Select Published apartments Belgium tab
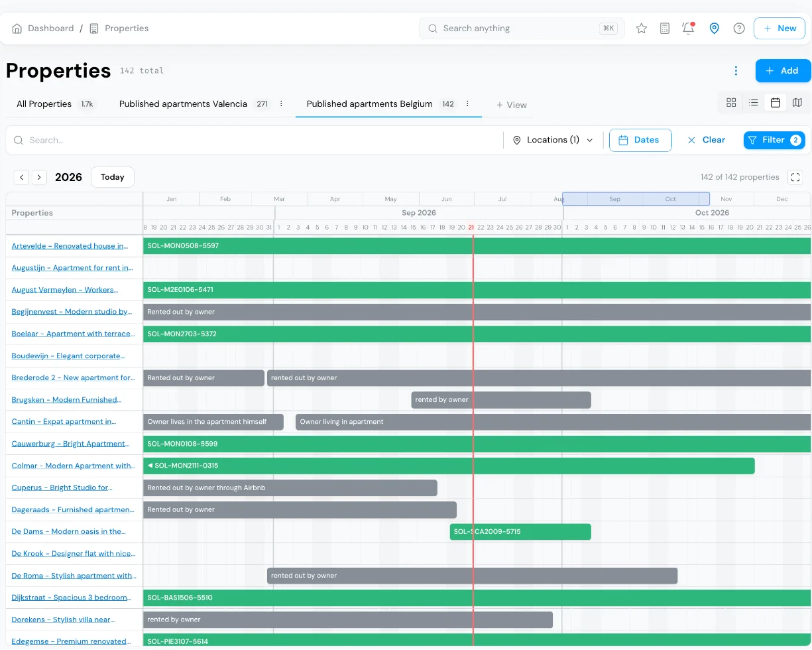 381,104
